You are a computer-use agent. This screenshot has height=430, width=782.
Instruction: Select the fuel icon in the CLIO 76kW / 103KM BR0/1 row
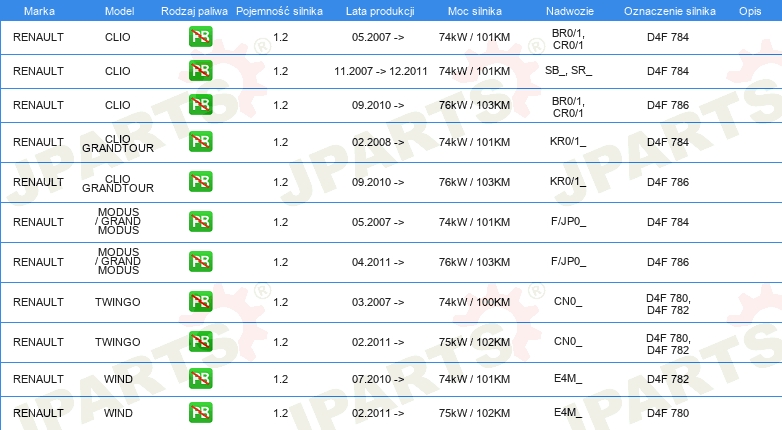click(x=200, y=105)
